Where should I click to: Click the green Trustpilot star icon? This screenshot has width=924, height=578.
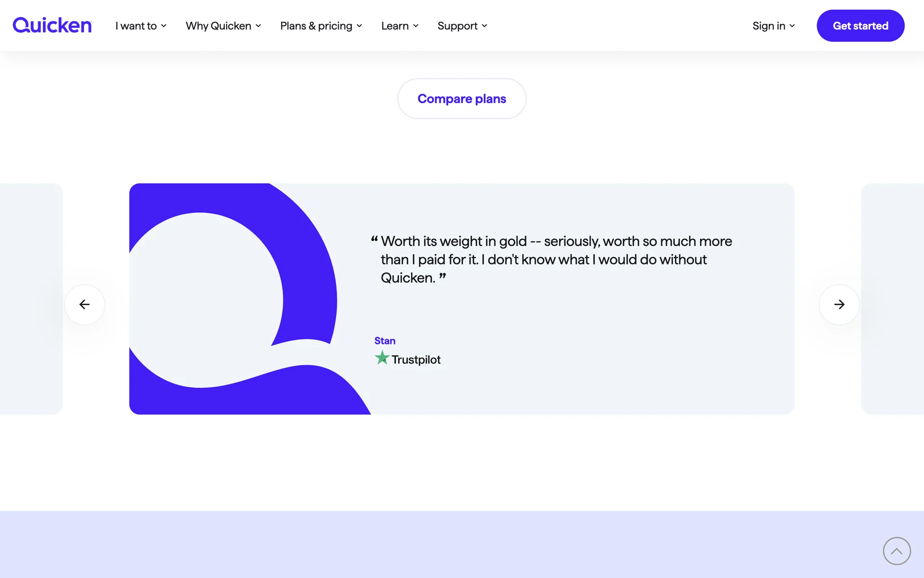pyautogui.click(x=382, y=358)
